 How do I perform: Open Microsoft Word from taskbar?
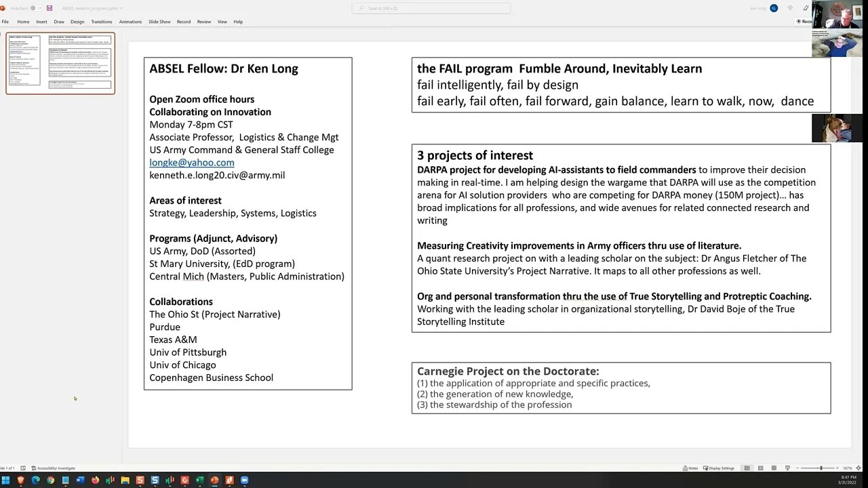81,481
